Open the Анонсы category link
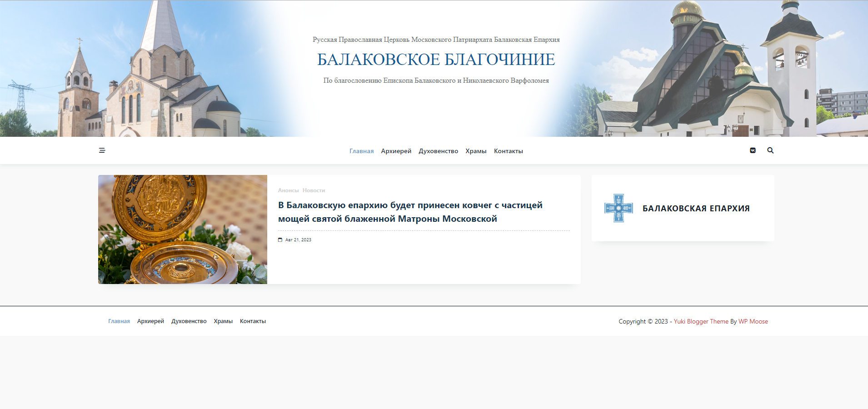The image size is (868, 409). click(x=288, y=190)
